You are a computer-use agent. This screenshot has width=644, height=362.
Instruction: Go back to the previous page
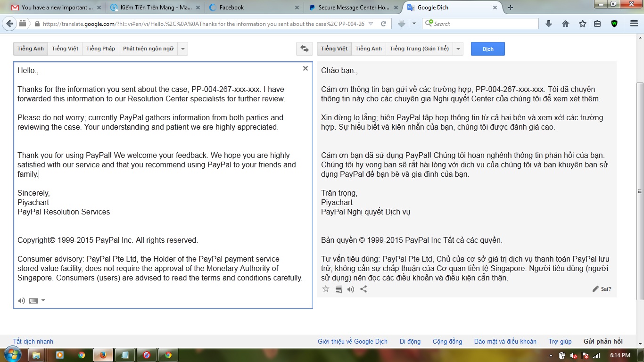tap(9, 24)
